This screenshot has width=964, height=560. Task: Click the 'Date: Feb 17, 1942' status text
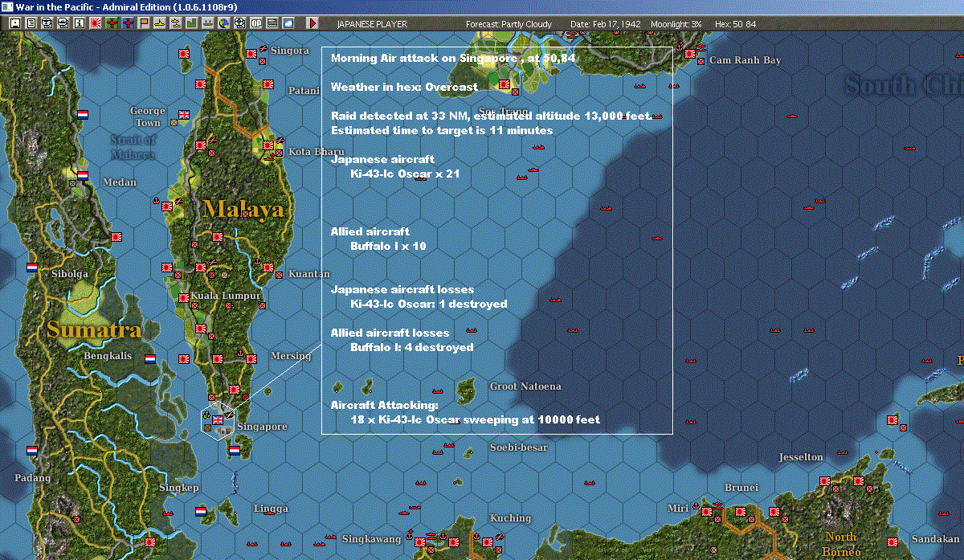coord(606,24)
